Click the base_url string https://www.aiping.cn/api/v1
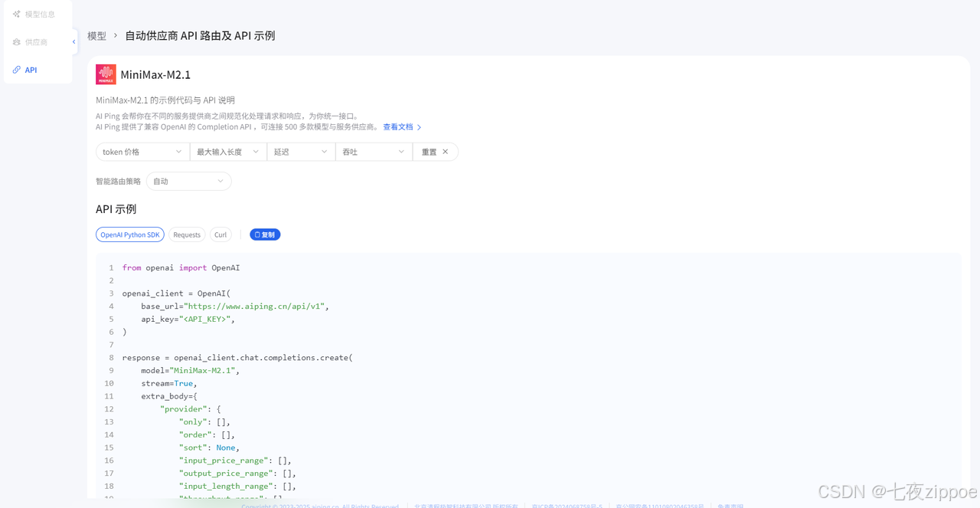 [x=256, y=306]
